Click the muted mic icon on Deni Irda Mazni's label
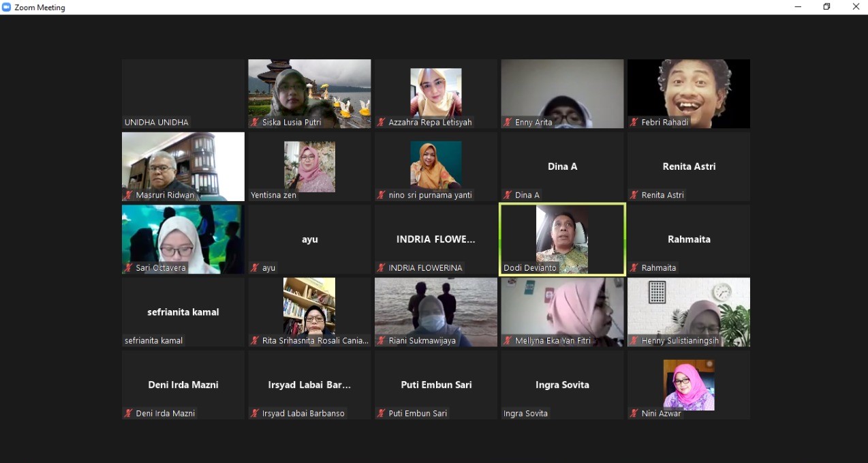This screenshot has height=463, width=868. [129, 413]
